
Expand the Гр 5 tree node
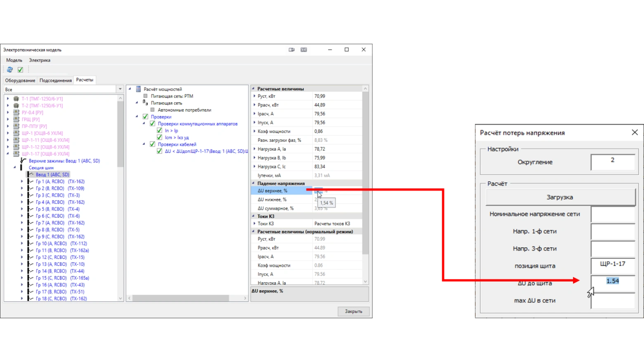click(22, 209)
